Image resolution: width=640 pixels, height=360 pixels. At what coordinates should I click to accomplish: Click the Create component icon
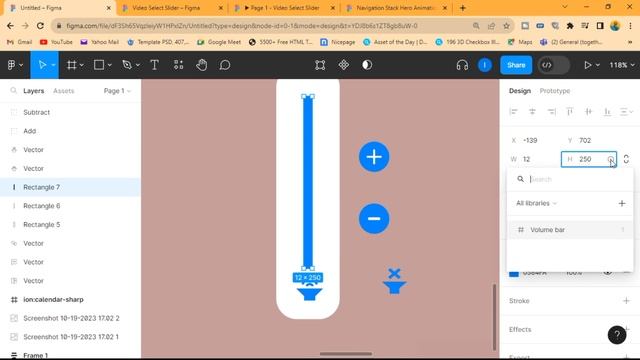[x=344, y=65]
